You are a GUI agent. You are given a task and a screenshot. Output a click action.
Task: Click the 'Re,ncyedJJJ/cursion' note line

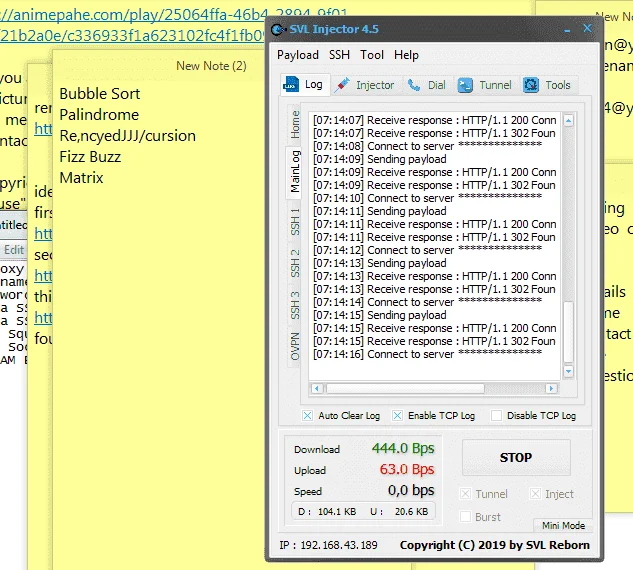(128, 136)
